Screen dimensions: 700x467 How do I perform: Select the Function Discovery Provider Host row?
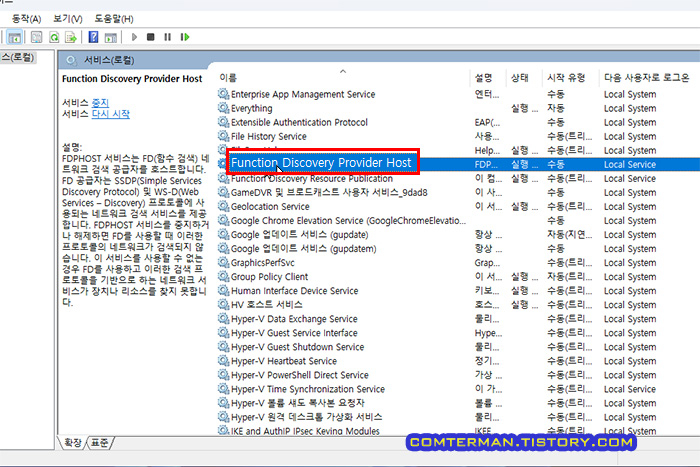click(x=458, y=164)
